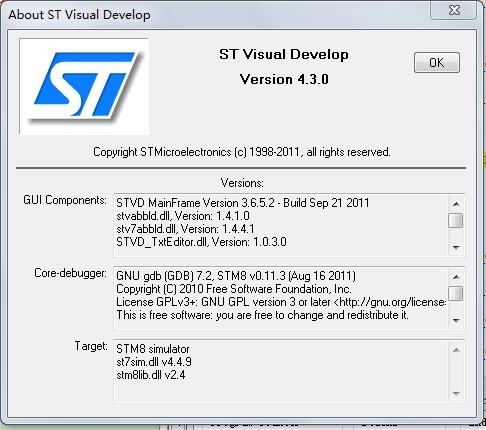Select 'STM8 simulator' line
Viewport: 486px width, 430px height.
pos(153,349)
